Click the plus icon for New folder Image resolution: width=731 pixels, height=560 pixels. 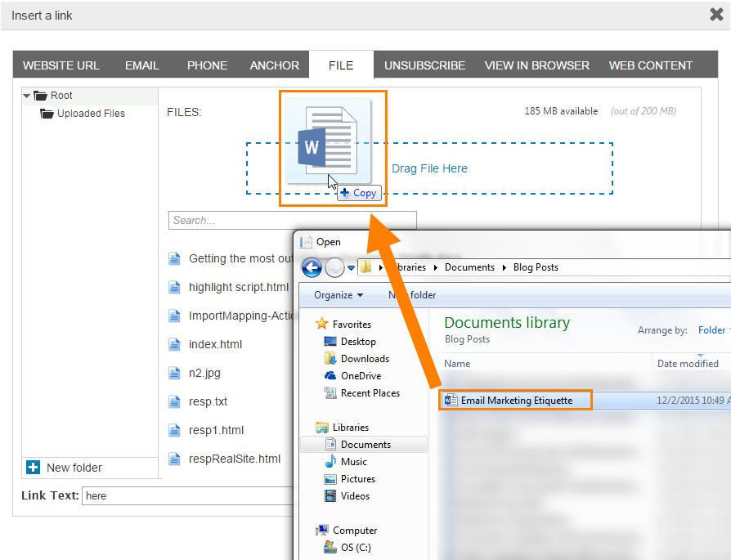(34, 468)
